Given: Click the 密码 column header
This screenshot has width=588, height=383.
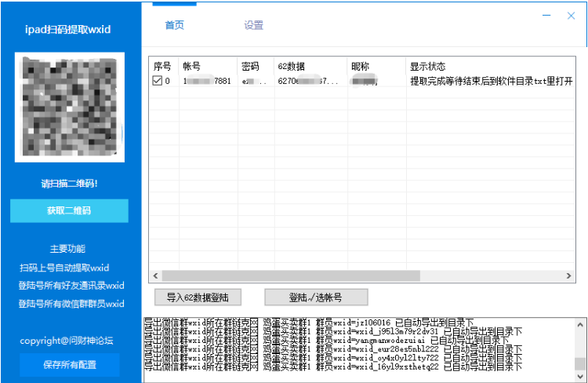Looking at the screenshot, I should (256, 67).
